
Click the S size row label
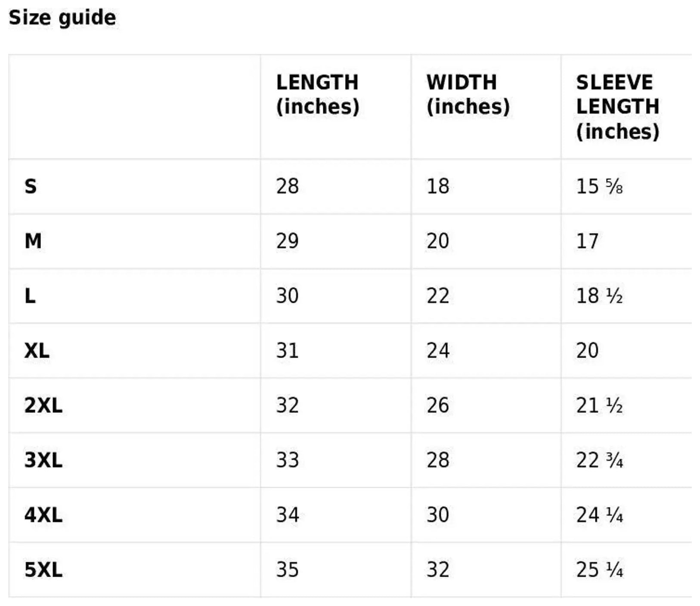(31, 186)
